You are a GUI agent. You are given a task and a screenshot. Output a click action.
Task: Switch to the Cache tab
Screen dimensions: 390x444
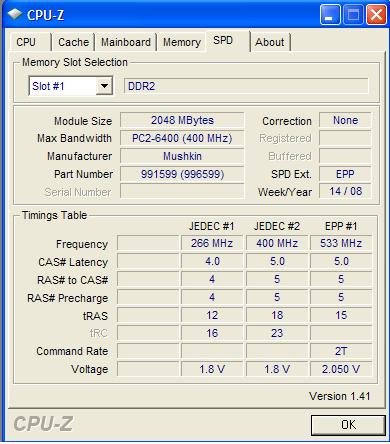[x=73, y=42]
